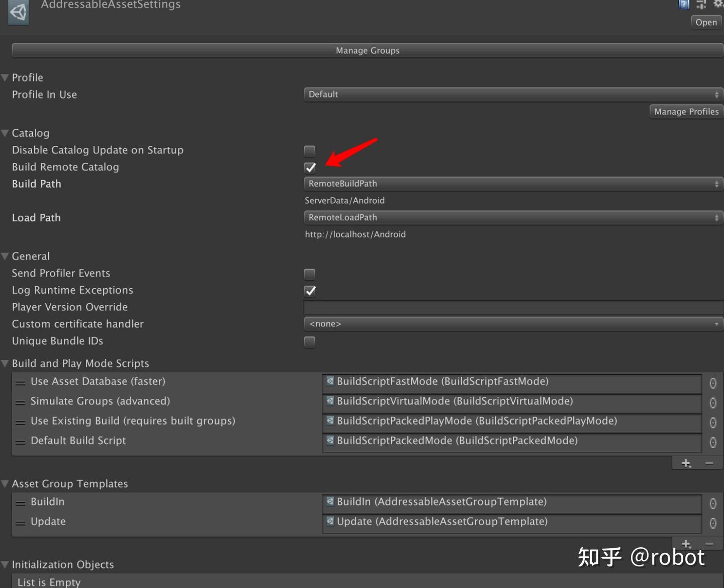Image resolution: width=724 pixels, height=588 pixels.
Task: Click the asset icon in BuildScriptFastMode field
Action: coord(330,381)
